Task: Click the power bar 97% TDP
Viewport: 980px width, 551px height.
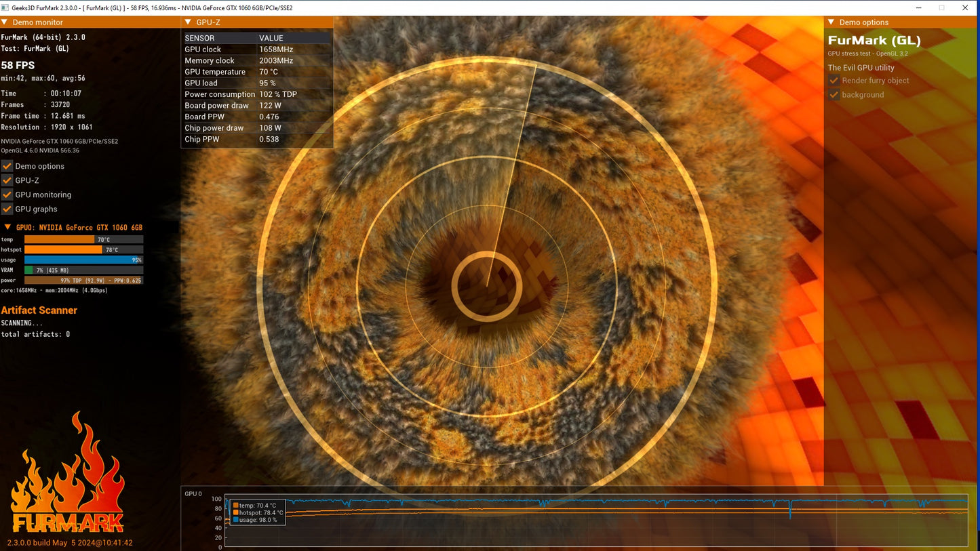Action: (x=83, y=280)
